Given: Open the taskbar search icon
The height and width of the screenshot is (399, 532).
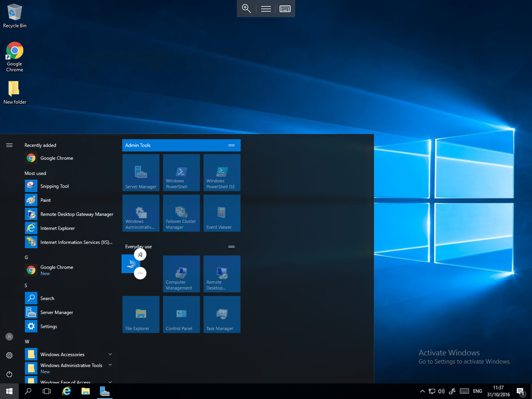Looking at the screenshot, I should (28, 391).
